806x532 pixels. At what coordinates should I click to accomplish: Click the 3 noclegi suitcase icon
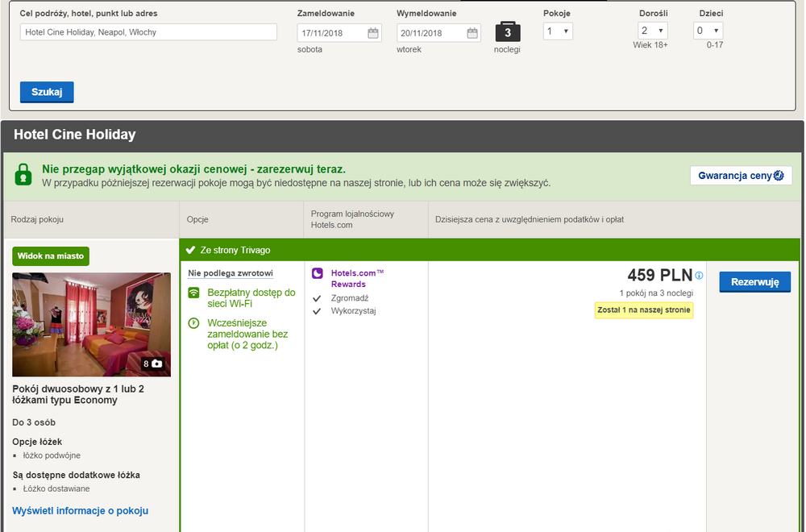point(507,32)
